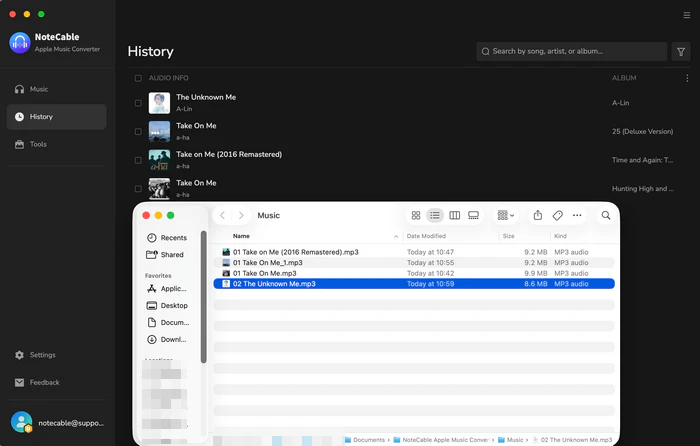Switch Finder to icon view
Screen dimensions: 700x446
tap(416, 216)
